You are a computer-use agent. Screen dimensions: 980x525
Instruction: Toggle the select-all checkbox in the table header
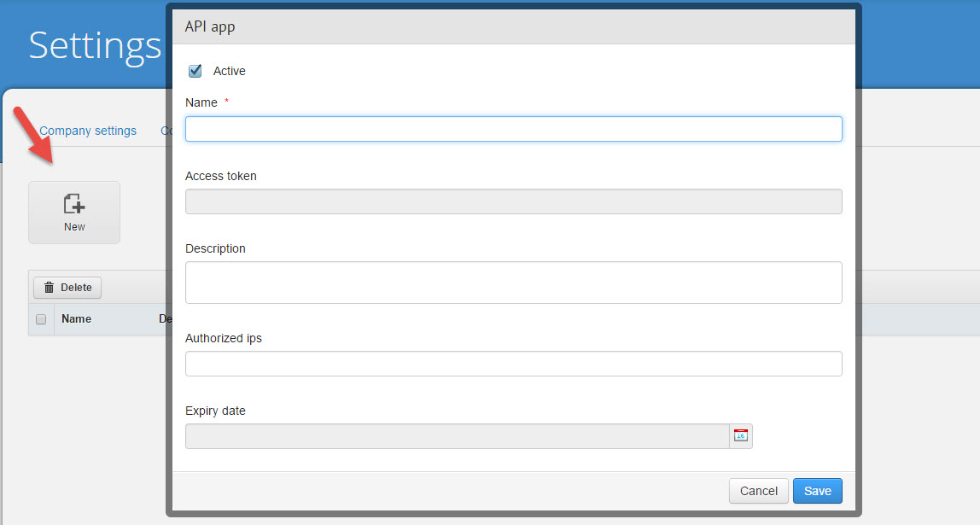(x=40, y=318)
